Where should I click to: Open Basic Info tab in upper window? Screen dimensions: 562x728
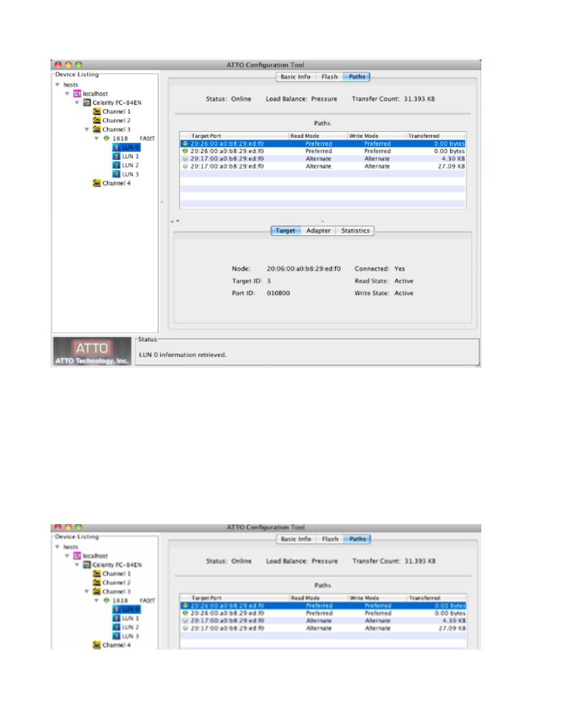tap(295, 77)
